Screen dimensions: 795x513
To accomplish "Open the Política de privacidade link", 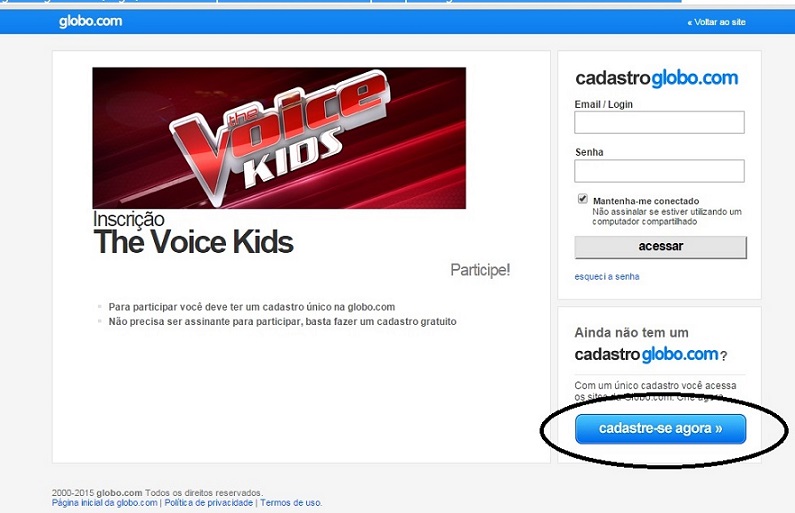I will (208, 503).
